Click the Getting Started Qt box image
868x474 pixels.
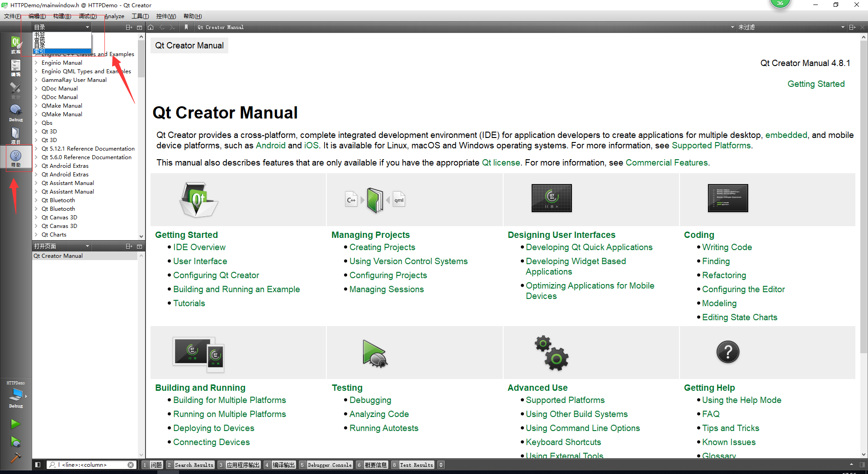[198, 199]
